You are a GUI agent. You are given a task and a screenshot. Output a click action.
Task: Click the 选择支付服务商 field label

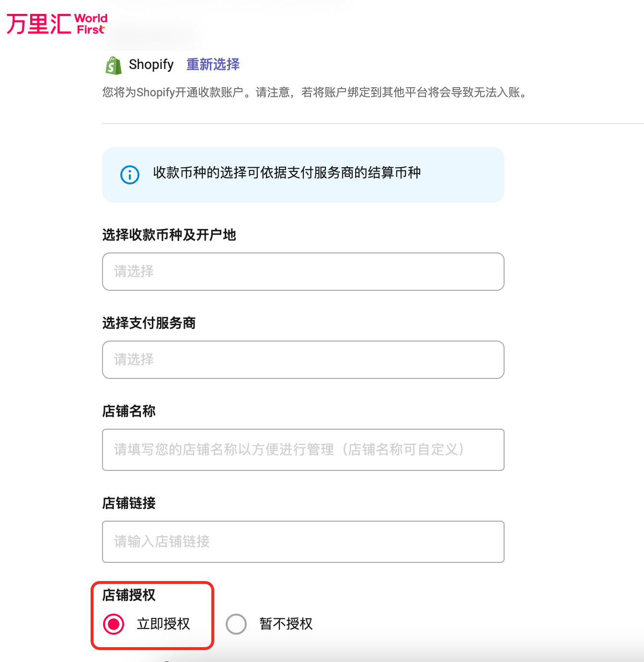pyautogui.click(x=149, y=323)
